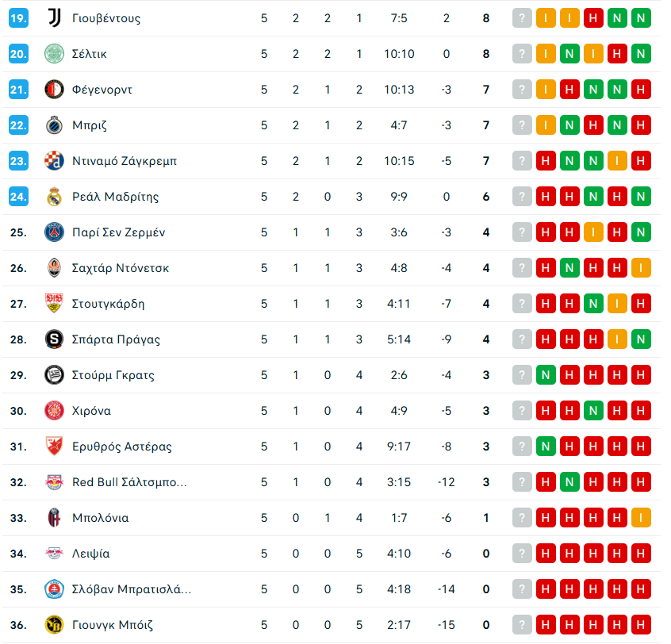Click the Celtic club crest icon
This screenshot has height=644, width=671.
click(x=53, y=54)
